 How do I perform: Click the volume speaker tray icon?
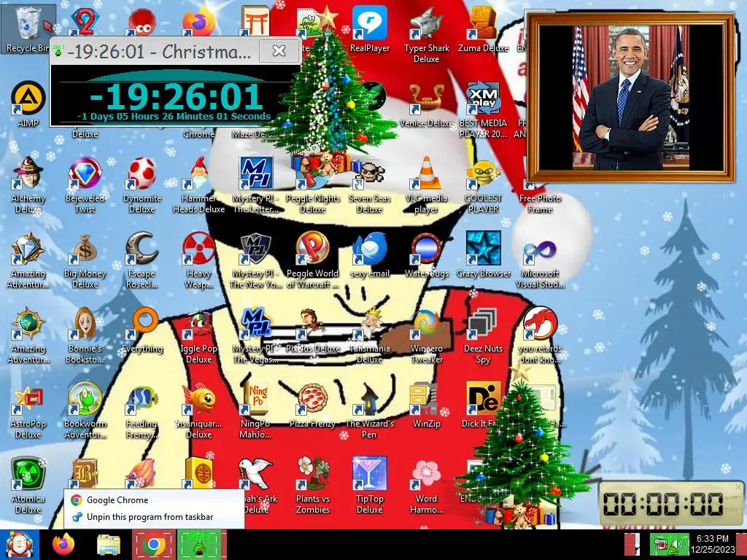(676, 544)
